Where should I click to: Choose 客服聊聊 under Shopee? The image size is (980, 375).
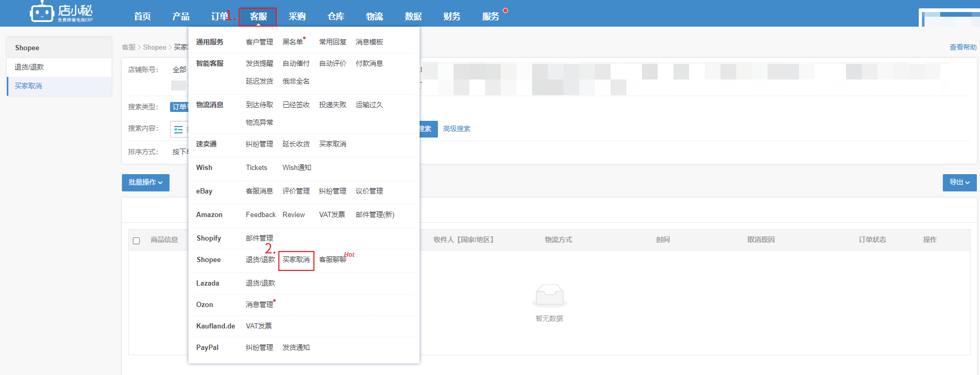(x=333, y=259)
